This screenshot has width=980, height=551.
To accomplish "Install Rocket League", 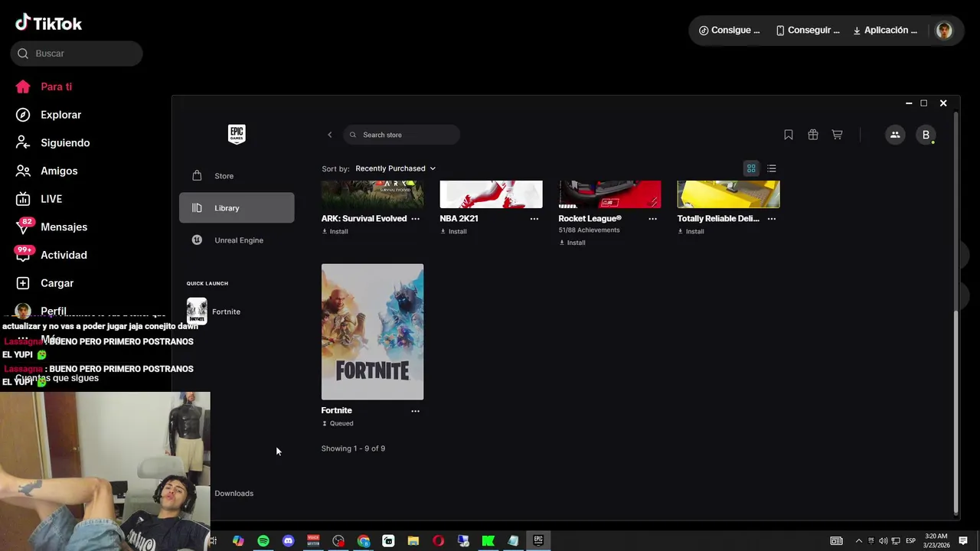I will [x=572, y=243].
